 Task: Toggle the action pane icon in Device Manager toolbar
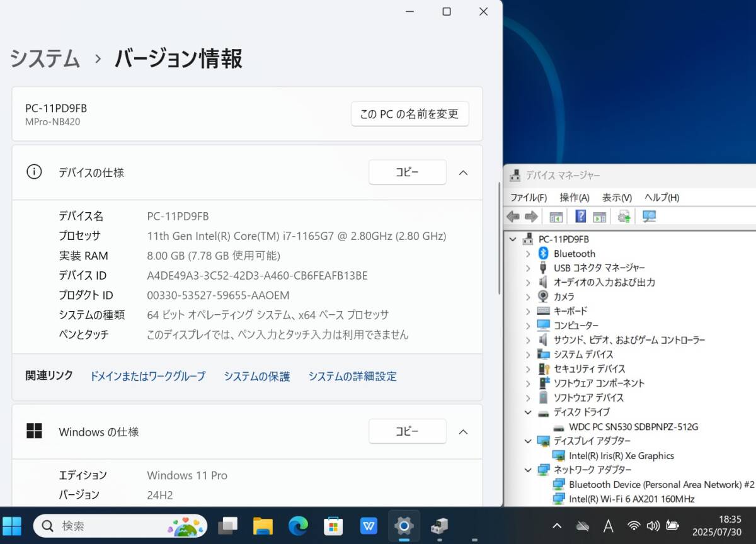(599, 217)
